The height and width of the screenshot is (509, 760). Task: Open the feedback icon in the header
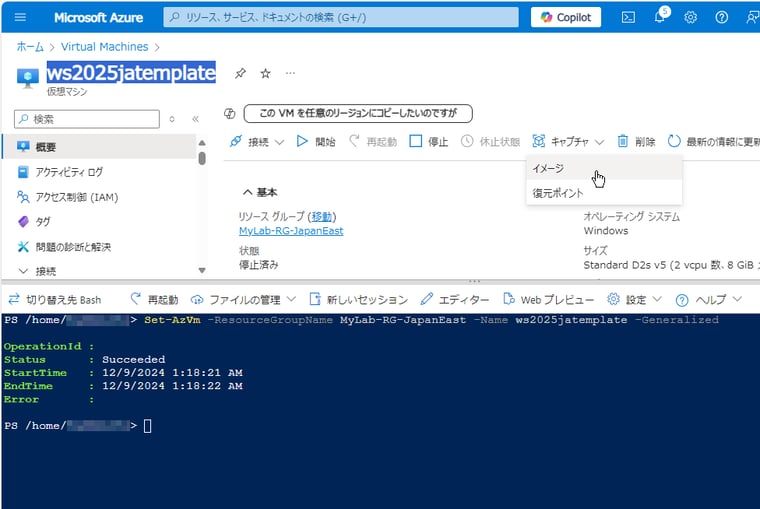point(752,17)
